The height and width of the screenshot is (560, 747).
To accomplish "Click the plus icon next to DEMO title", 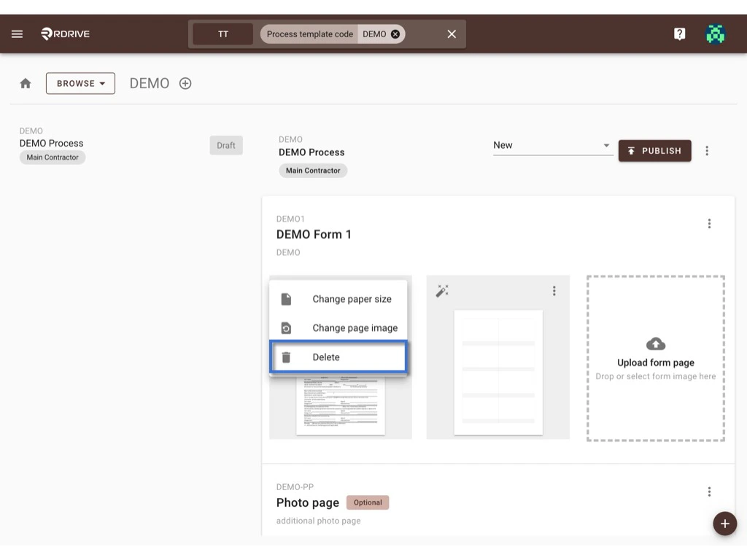I will click(185, 83).
